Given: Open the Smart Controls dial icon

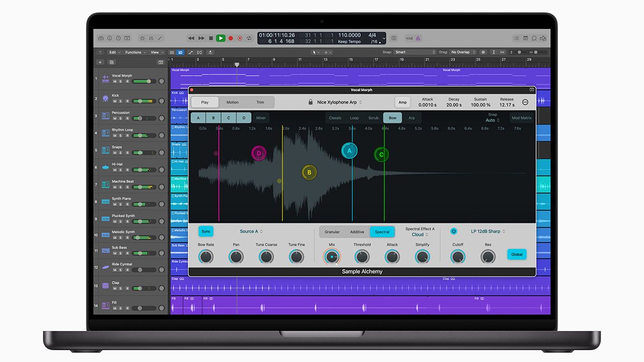Looking at the screenshot, I should point(142,38).
